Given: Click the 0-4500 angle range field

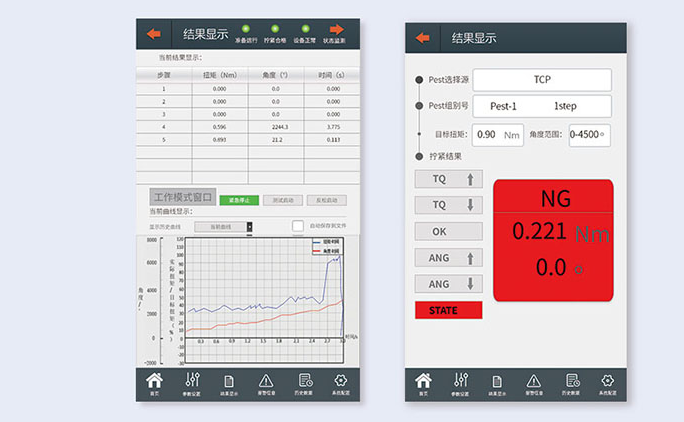Looking at the screenshot, I should pyautogui.click(x=589, y=135).
